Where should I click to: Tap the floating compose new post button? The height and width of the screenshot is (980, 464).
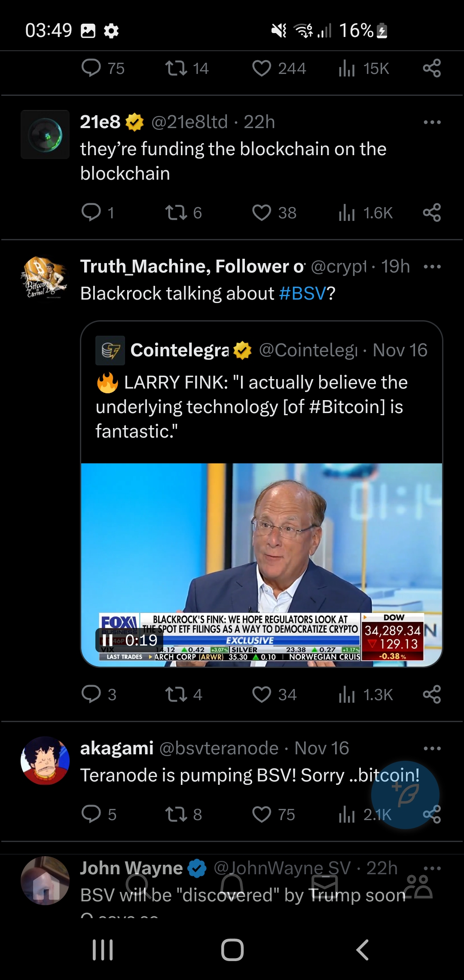[405, 795]
